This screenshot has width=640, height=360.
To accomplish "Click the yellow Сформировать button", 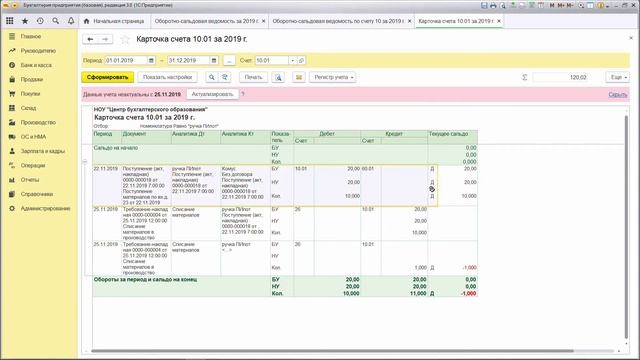I will (107, 77).
